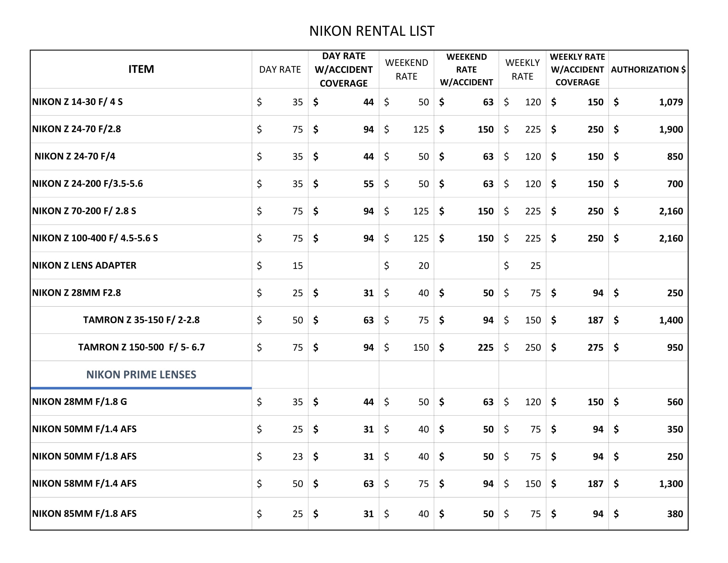The width and height of the screenshot is (728, 563).
Task: Click the NIKON Z 70-200 F/ 2.8 S item
Action: (84, 211)
